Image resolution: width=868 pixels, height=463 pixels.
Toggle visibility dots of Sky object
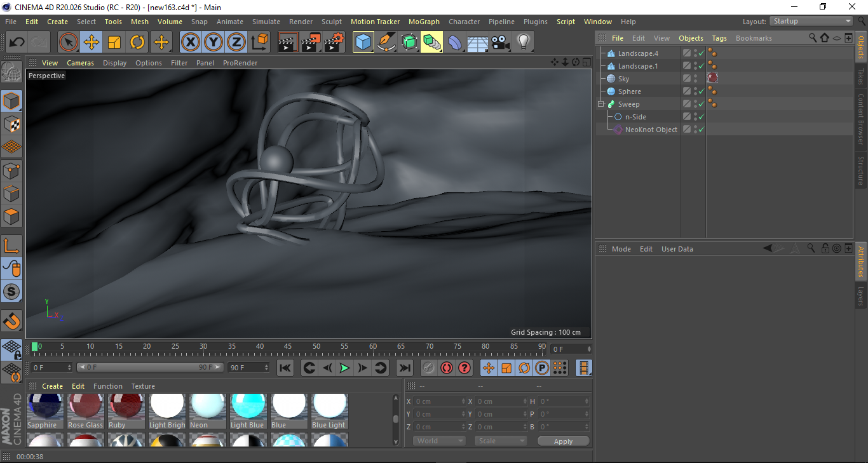pyautogui.click(x=695, y=79)
